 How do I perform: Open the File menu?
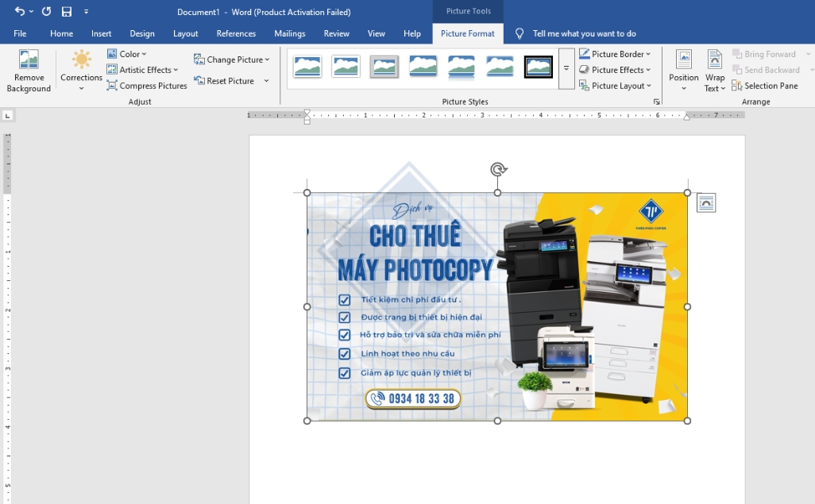[20, 33]
